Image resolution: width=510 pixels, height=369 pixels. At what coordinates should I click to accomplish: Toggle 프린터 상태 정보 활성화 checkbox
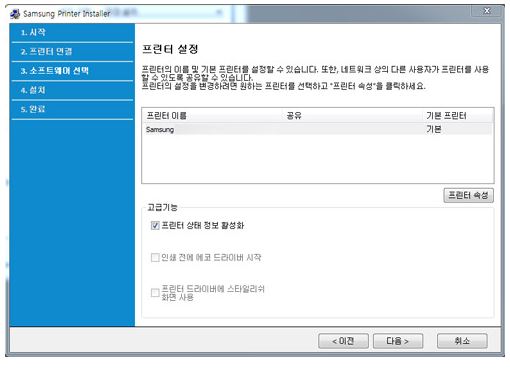[155, 226]
